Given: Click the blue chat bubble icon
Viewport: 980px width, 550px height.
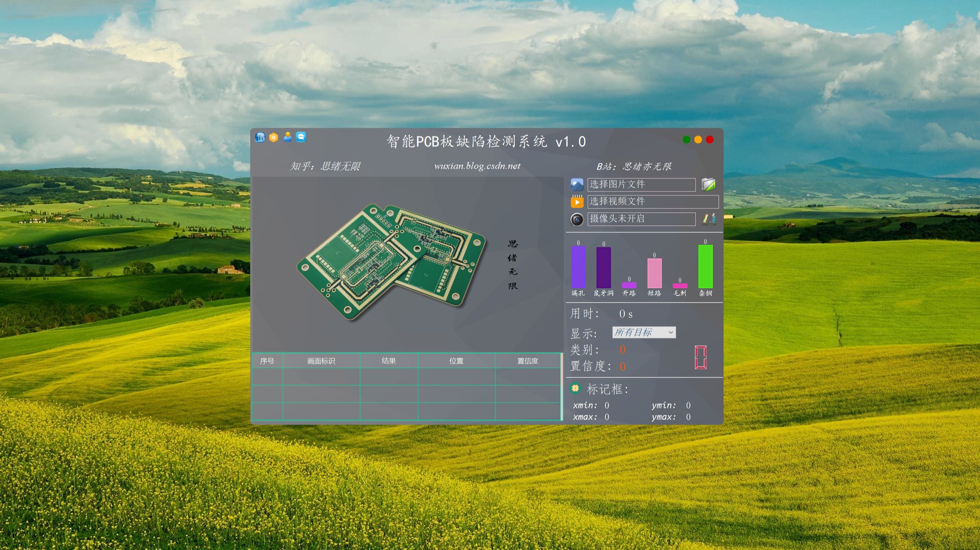Looking at the screenshot, I should coord(301,137).
